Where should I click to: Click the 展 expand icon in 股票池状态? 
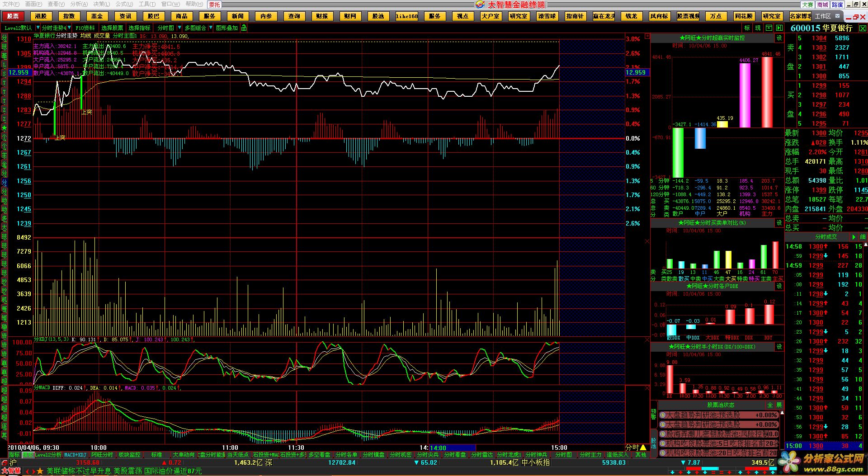[779, 405]
